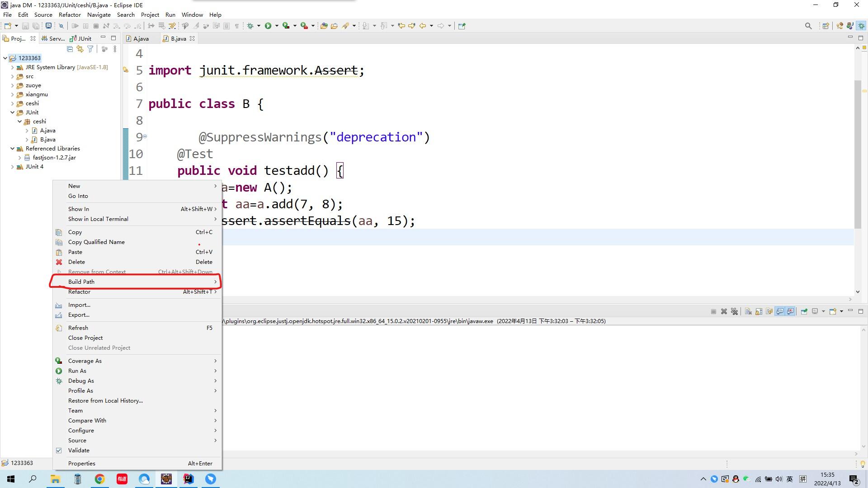Click the Run (green play) toolbar icon
Viewport: 868px width, 488px height.
click(268, 26)
